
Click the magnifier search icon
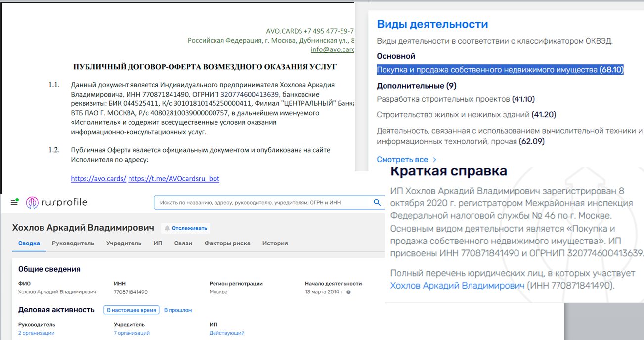[377, 202]
